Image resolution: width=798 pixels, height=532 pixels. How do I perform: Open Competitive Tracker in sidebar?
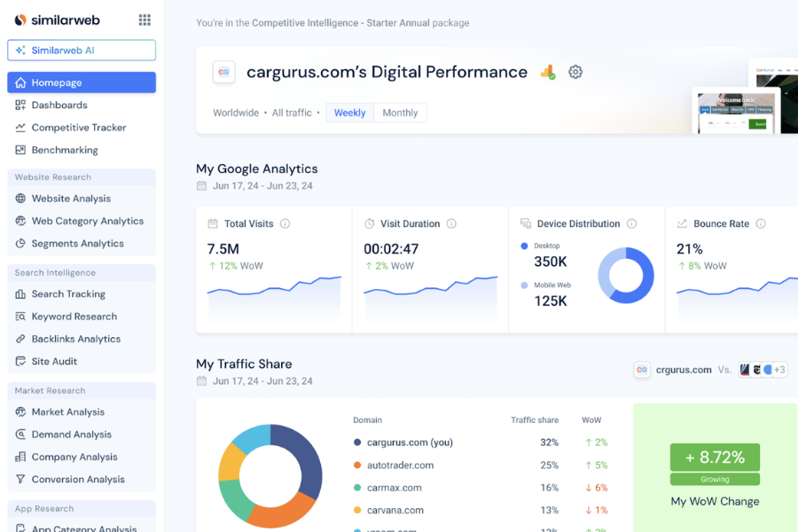point(79,128)
